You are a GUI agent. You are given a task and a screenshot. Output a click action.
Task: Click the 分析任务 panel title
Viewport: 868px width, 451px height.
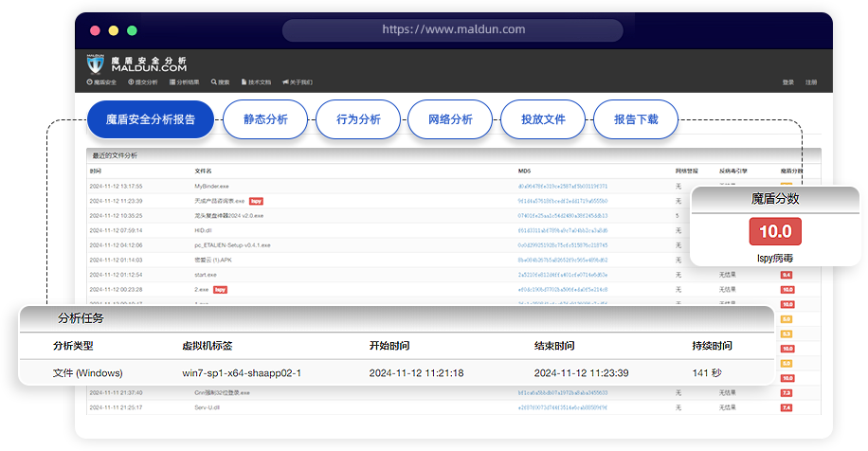(81, 318)
